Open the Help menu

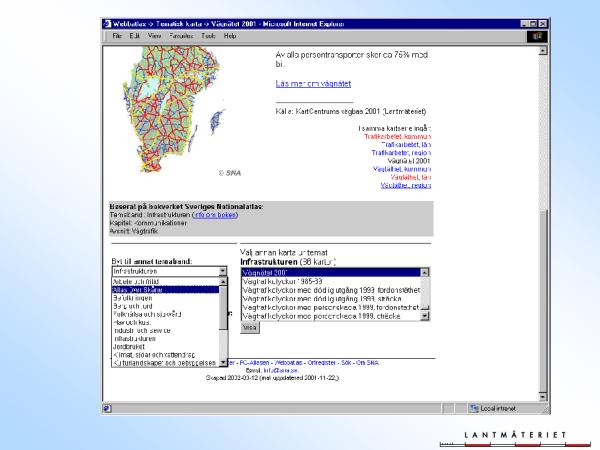pyautogui.click(x=230, y=36)
